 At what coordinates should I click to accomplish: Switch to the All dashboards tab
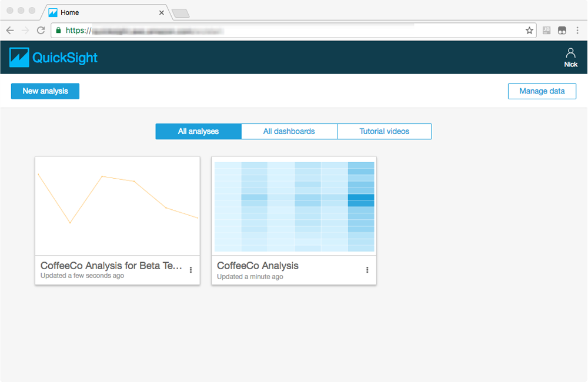point(289,131)
